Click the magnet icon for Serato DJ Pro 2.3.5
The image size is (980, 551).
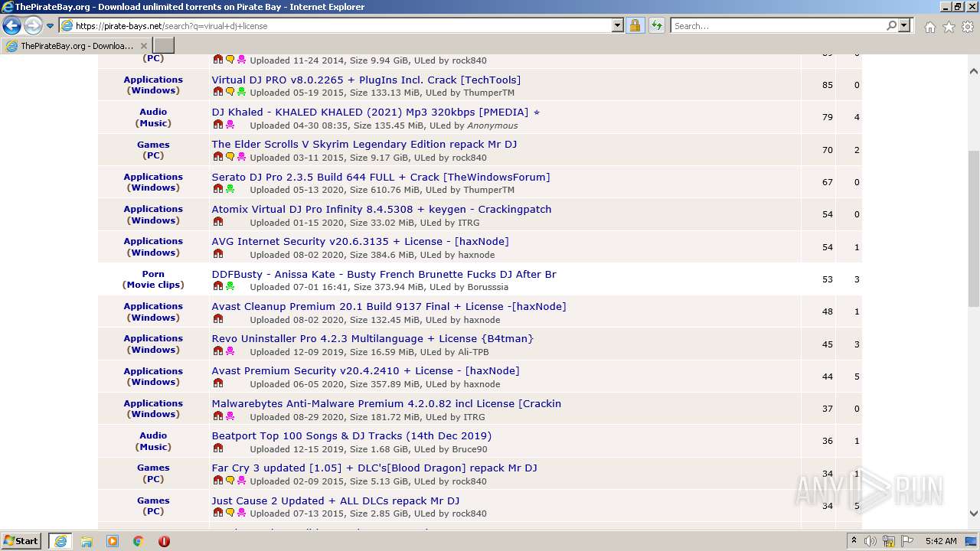click(x=217, y=189)
